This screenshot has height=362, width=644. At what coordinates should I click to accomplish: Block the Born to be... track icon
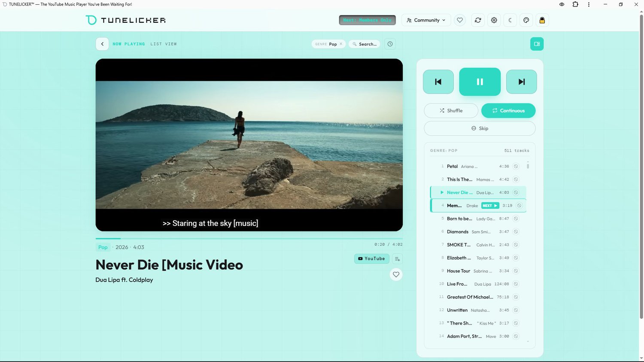516,219
